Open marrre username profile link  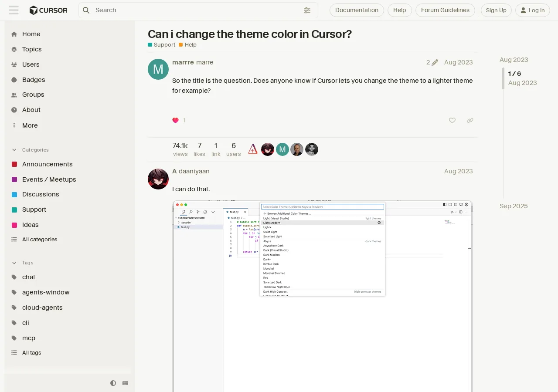coord(183,62)
